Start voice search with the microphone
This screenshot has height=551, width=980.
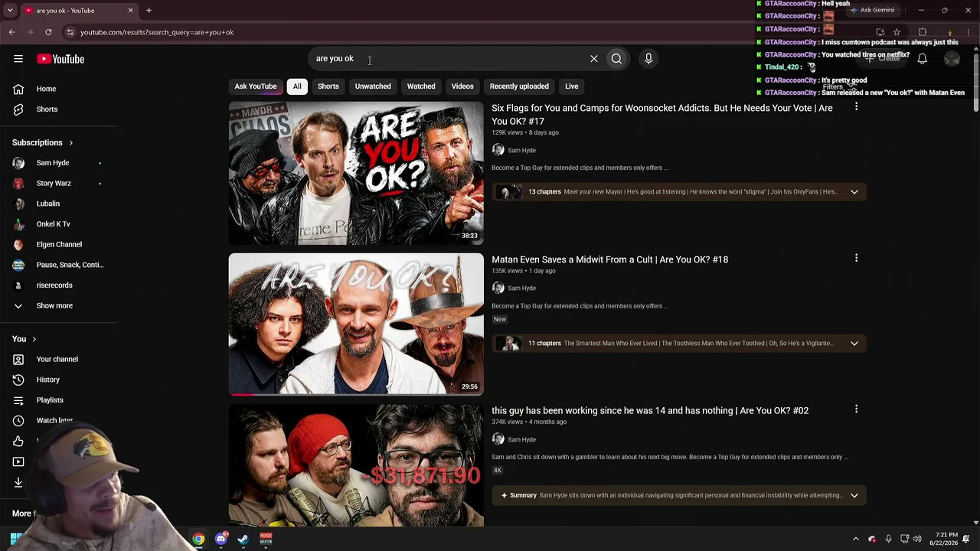[648, 59]
